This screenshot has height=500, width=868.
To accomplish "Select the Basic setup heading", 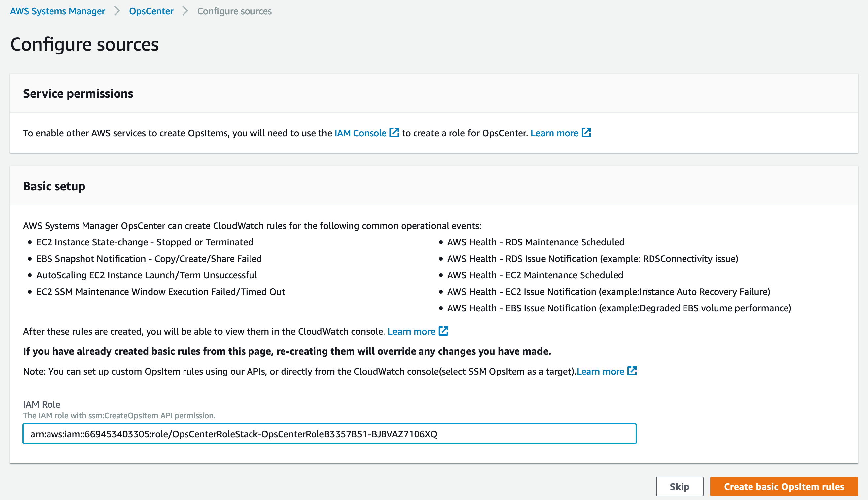I will coord(54,186).
